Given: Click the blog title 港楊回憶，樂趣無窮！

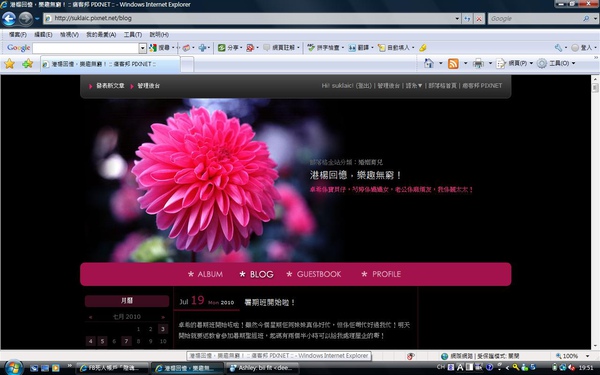Looking at the screenshot, I should (355, 175).
